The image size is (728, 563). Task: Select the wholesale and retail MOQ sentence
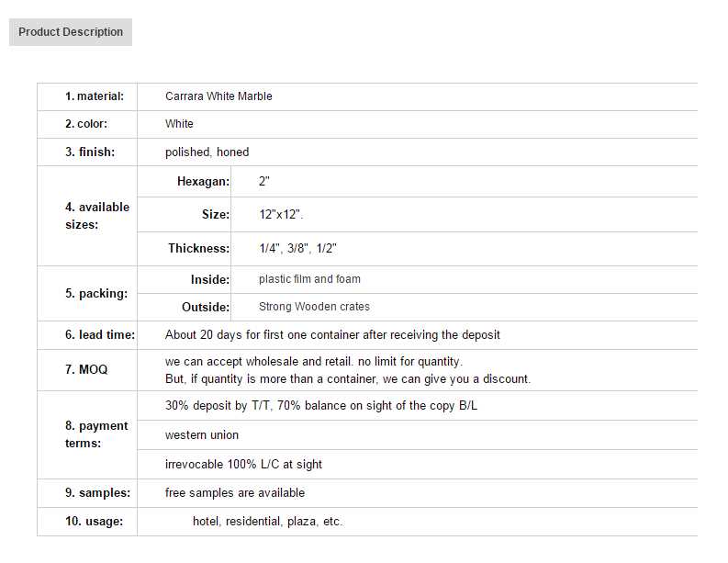point(314,362)
